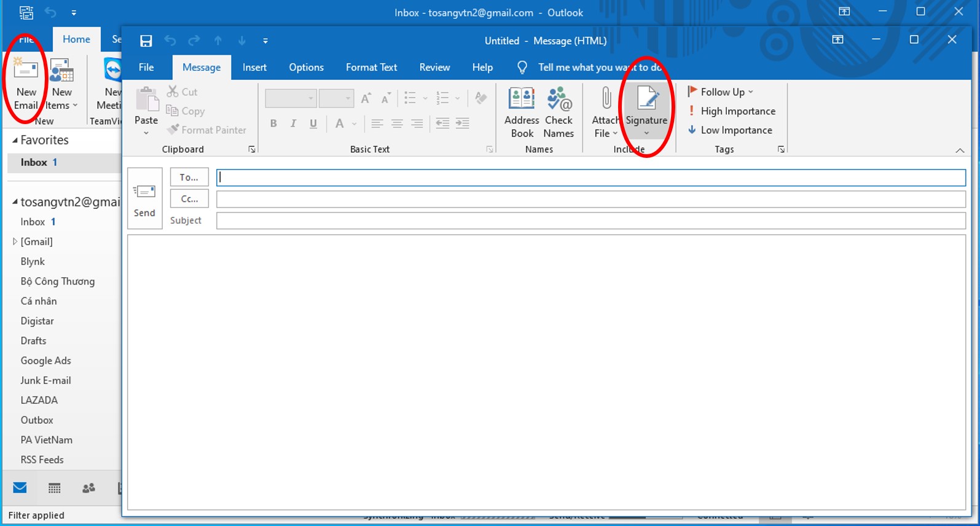Select the Home tab in the main Outlook window

[76, 39]
